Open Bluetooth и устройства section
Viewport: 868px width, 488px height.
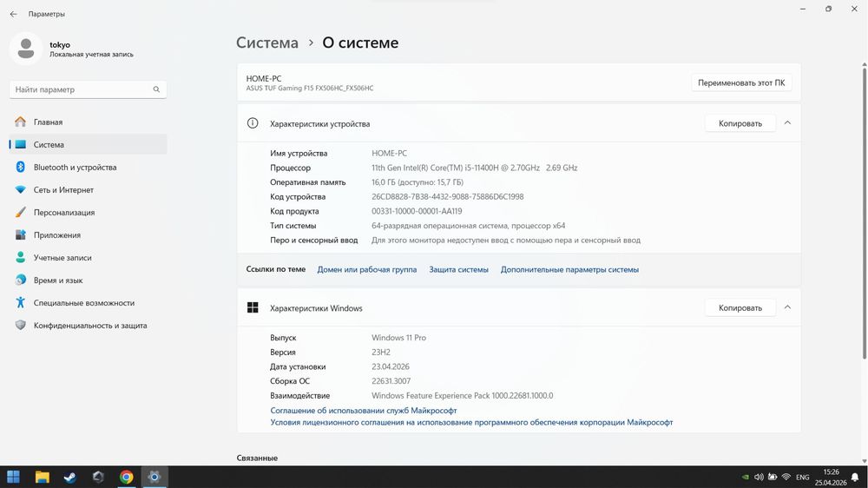point(88,168)
